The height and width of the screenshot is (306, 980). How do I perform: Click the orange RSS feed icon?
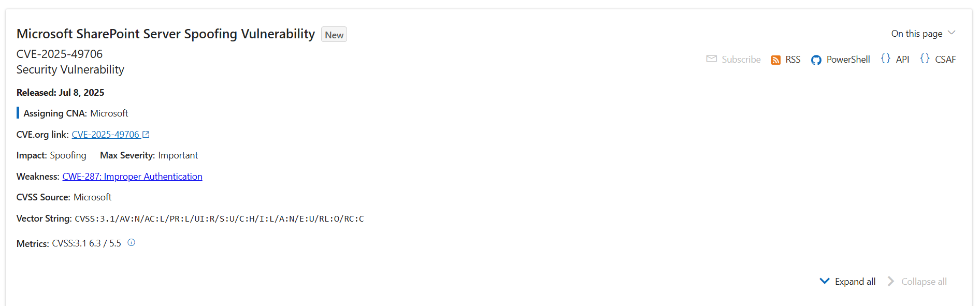775,60
